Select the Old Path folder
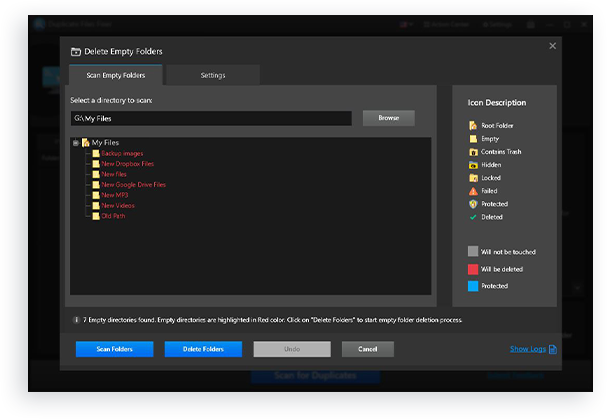Image resolution: width=607 pixels, height=419 pixels. [x=114, y=215]
